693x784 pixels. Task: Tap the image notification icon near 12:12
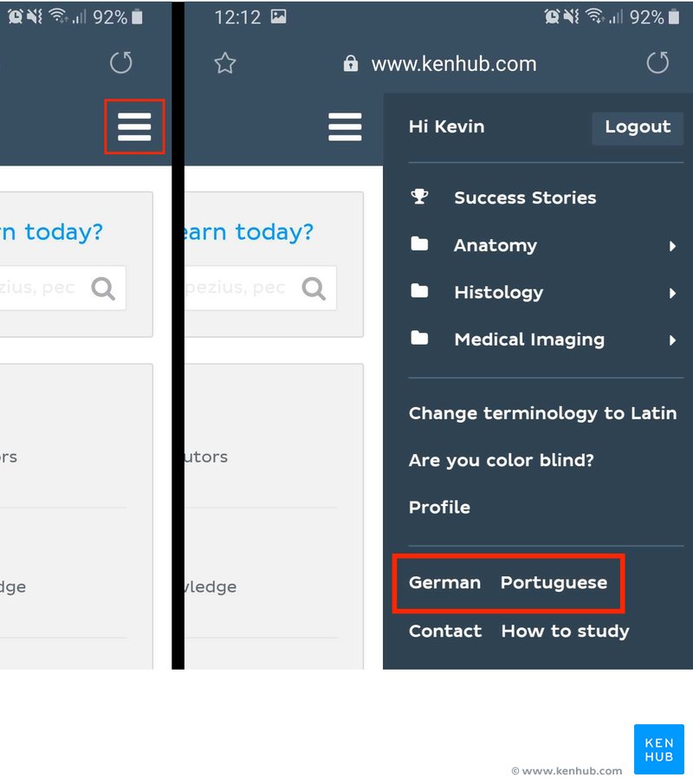click(279, 16)
